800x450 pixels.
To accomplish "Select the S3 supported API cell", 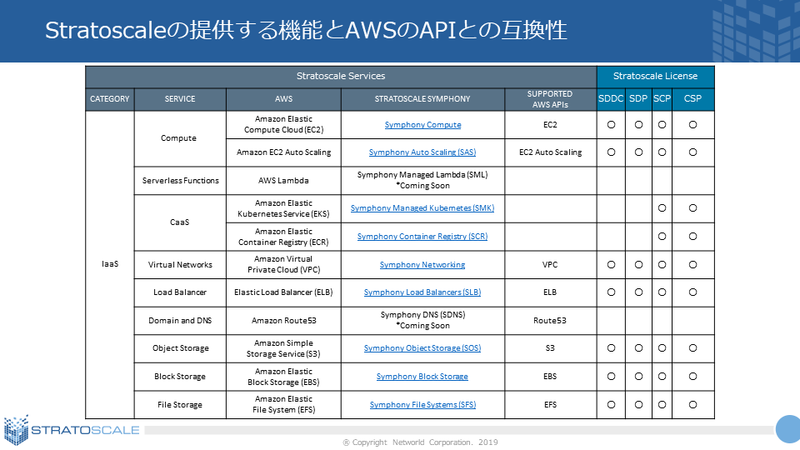I will [x=551, y=348].
